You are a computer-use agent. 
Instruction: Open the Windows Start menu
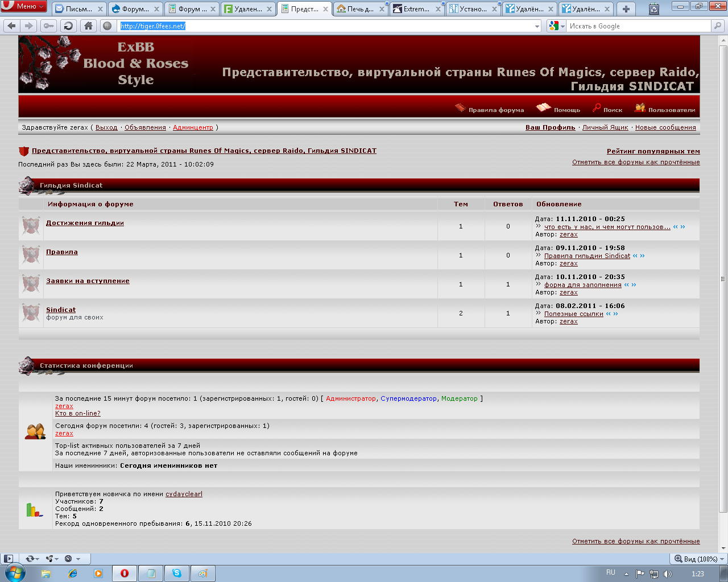tap(14, 573)
